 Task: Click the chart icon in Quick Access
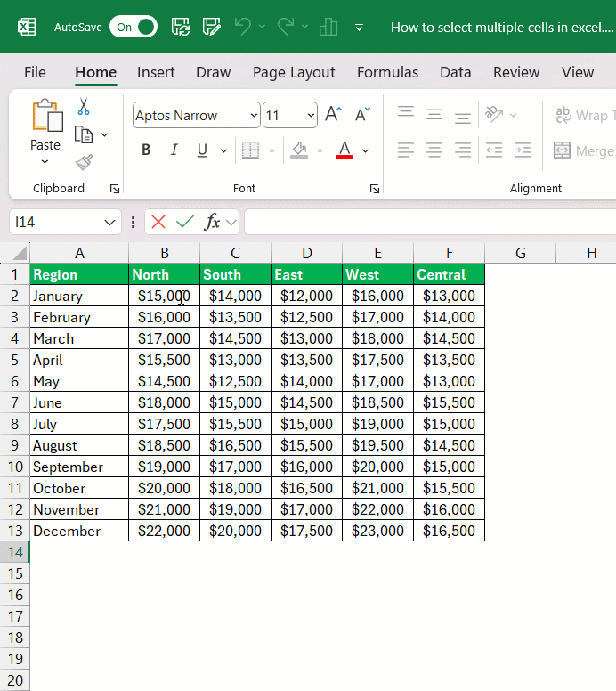click(x=328, y=27)
